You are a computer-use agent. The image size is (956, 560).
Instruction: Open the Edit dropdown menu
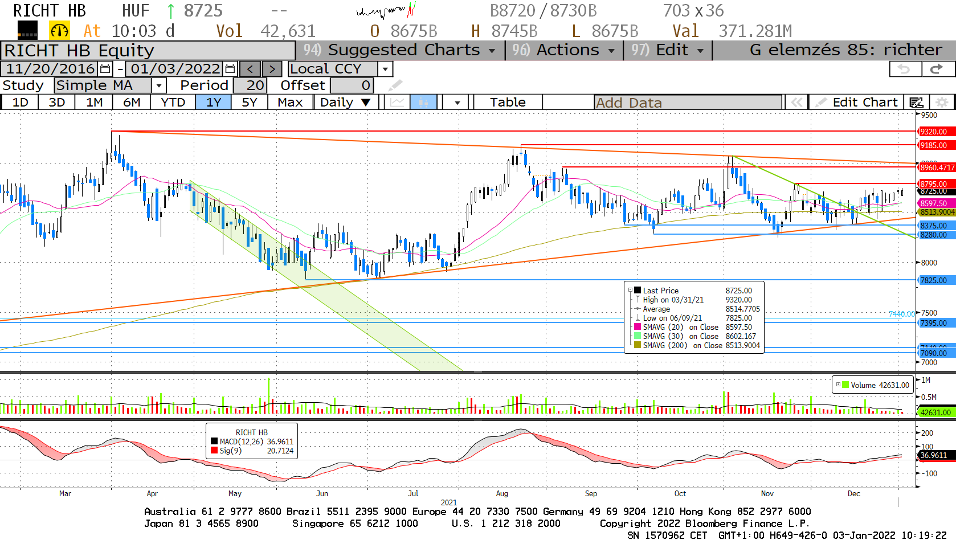667,50
